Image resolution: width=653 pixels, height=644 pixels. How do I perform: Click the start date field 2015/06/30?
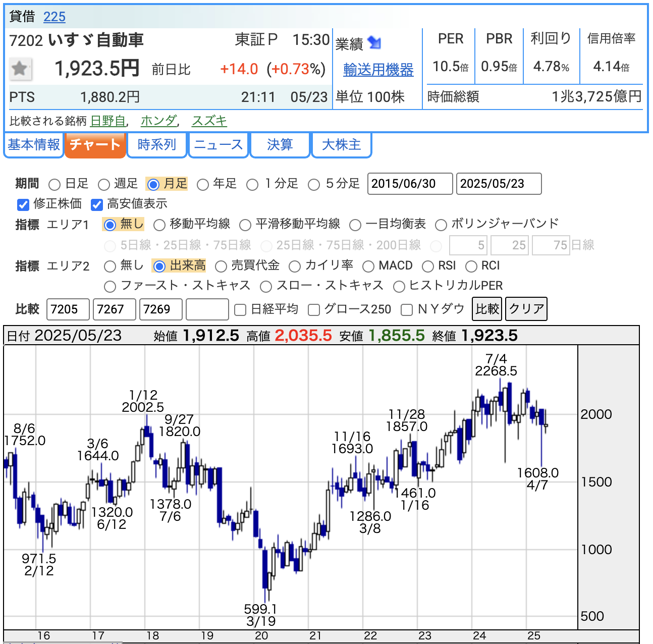pyautogui.click(x=410, y=184)
